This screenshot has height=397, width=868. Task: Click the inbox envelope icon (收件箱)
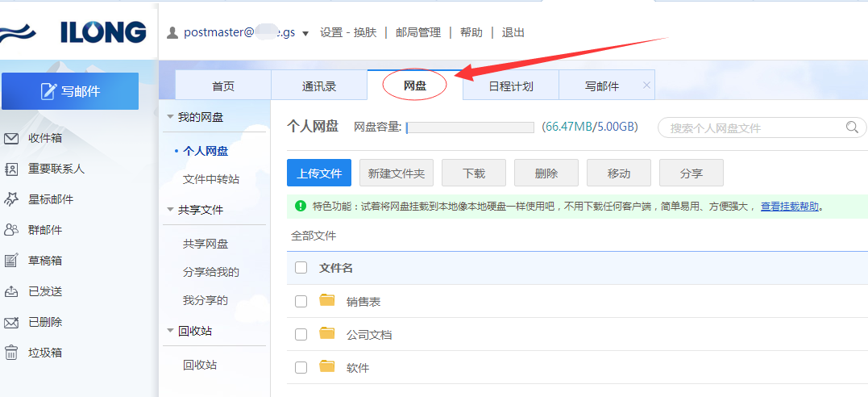11,138
